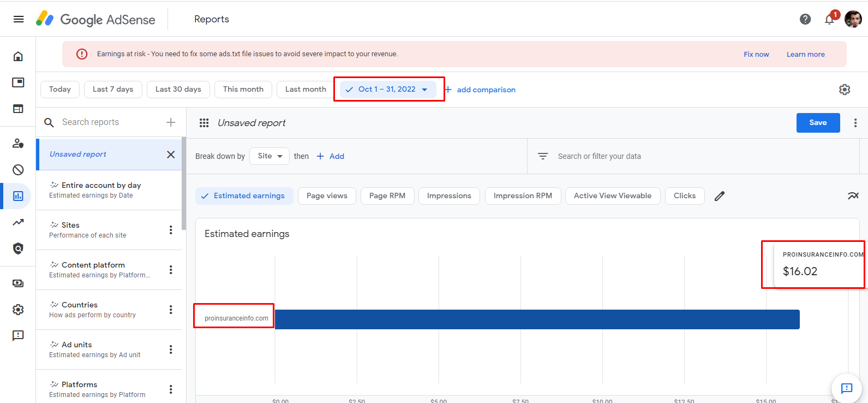Edit metrics with the pencil icon
The height and width of the screenshot is (403, 868).
[720, 196]
